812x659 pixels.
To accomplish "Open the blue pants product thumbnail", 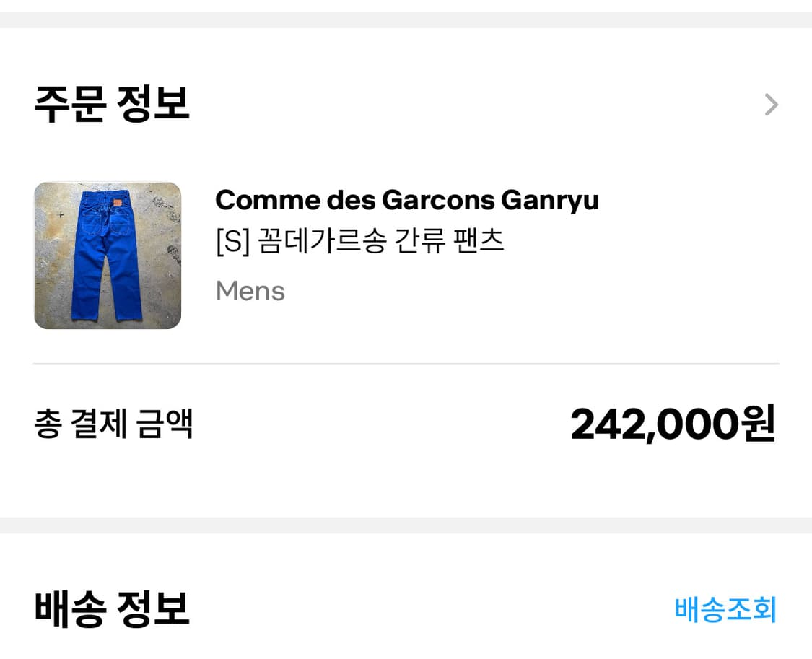I will [108, 256].
